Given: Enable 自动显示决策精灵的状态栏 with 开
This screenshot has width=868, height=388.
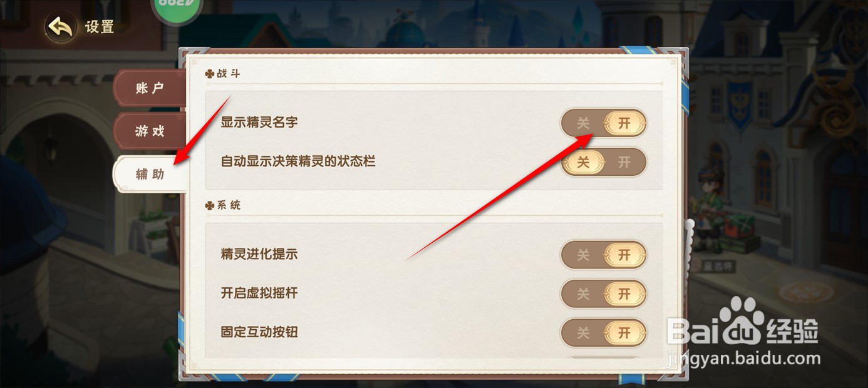Looking at the screenshot, I should tap(624, 163).
